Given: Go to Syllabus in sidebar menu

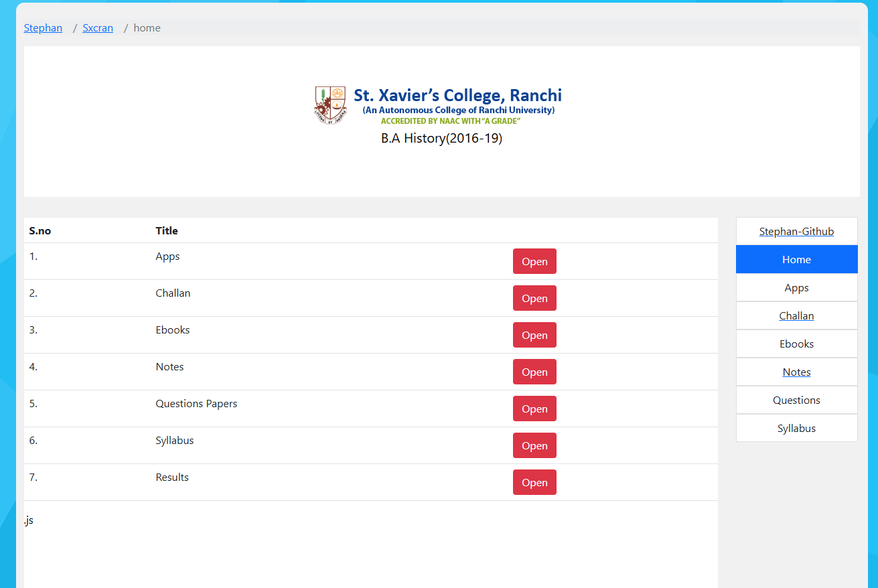Looking at the screenshot, I should pyautogui.click(x=796, y=429).
